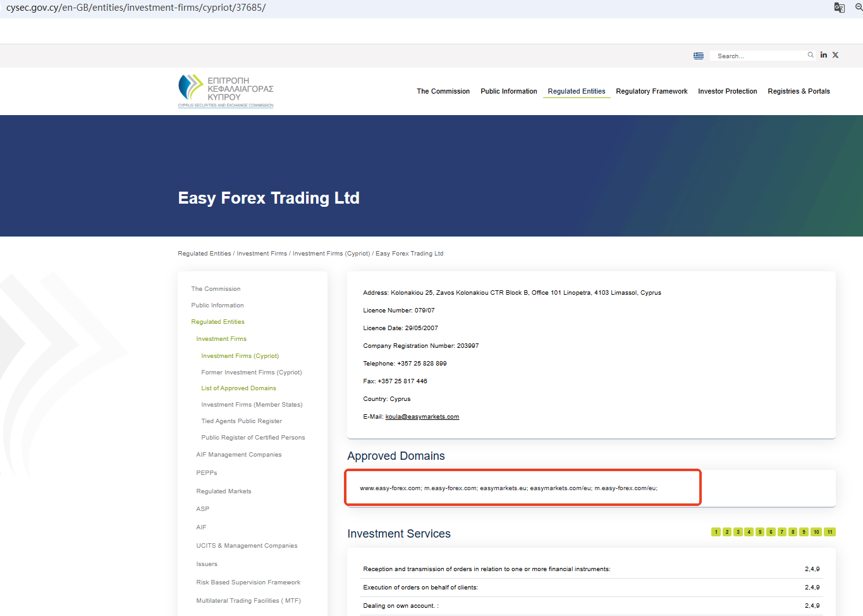Click Investment Firms (Cypriot) breadcrumb link
Viewport: 863px width, 616px height.
pyautogui.click(x=331, y=254)
